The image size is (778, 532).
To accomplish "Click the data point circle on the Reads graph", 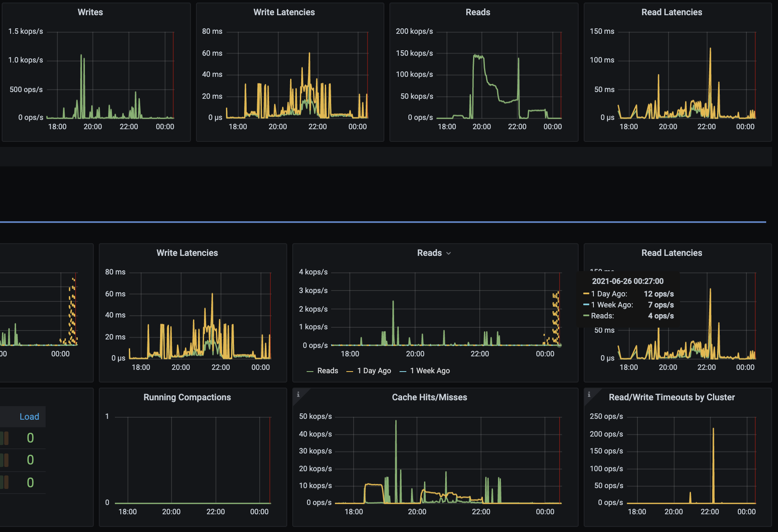I will point(560,345).
